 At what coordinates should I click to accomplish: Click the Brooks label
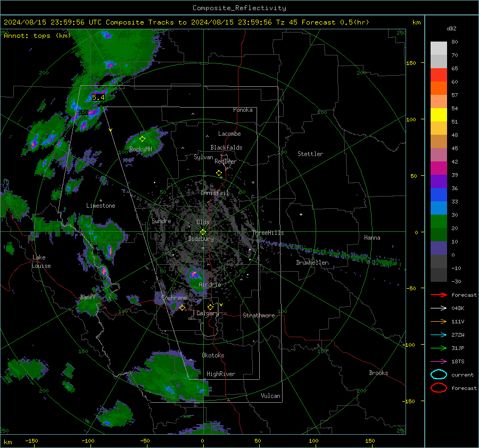click(x=378, y=373)
